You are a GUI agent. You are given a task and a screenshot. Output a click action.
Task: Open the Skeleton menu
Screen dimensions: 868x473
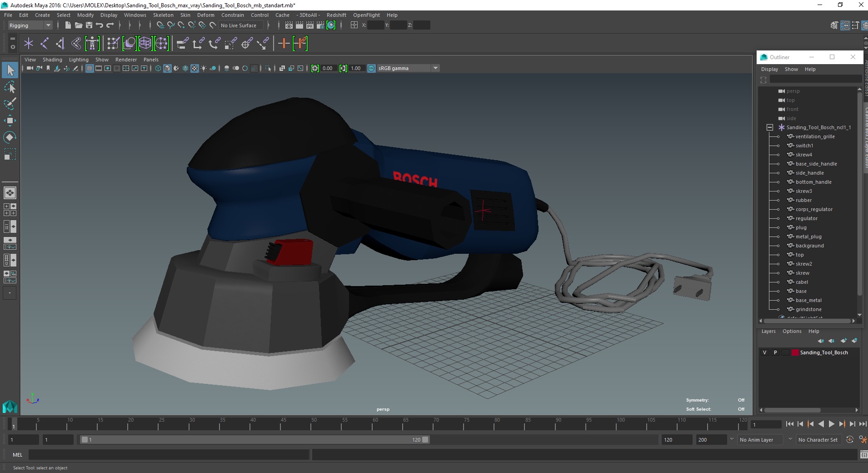coord(163,15)
